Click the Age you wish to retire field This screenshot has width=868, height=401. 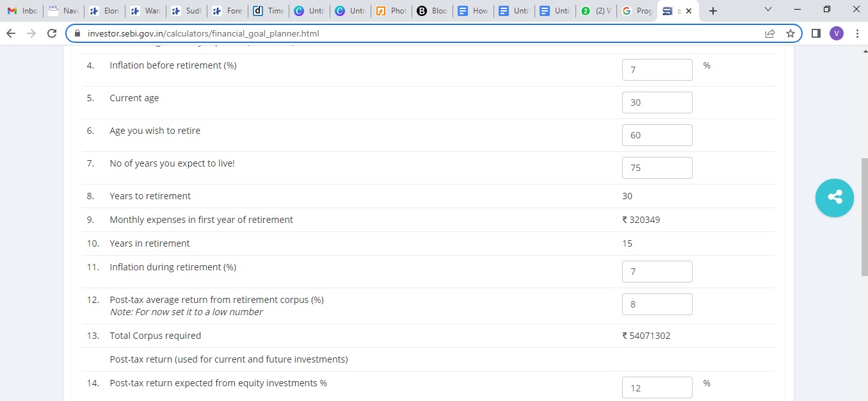click(657, 135)
